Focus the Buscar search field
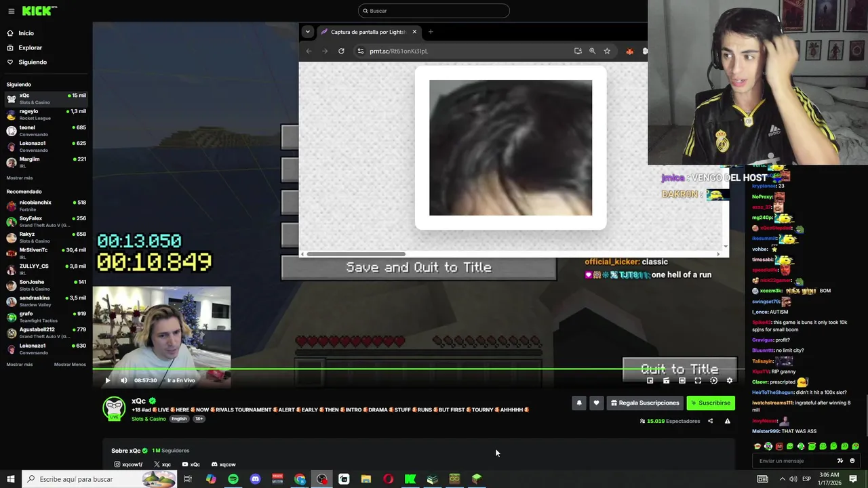Viewport: 868px width, 488px height. click(434, 11)
